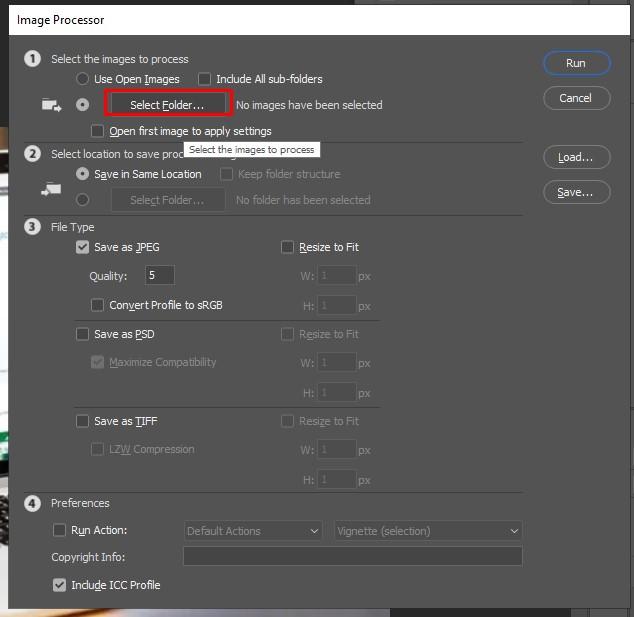Image resolution: width=634 pixels, height=617 pixels.
Task: Select the Use Open Images radio button
Action: tap(82, 79)
